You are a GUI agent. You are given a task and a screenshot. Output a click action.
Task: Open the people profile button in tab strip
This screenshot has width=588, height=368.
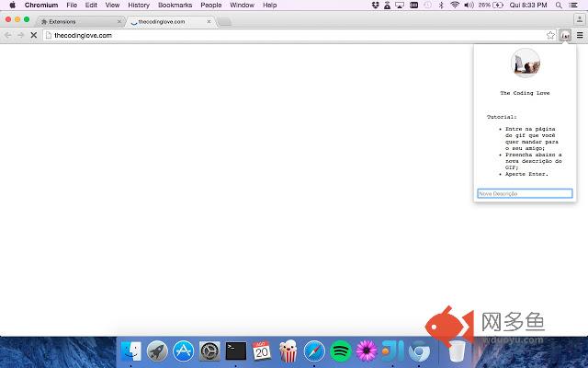[x=580, y=19]
